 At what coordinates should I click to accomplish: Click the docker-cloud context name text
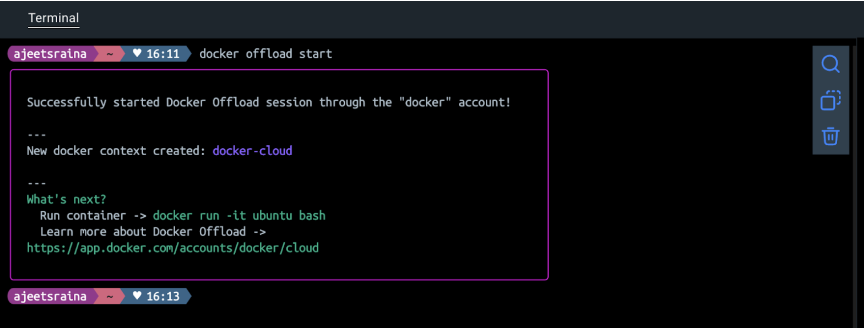click(x=252, y=150)
